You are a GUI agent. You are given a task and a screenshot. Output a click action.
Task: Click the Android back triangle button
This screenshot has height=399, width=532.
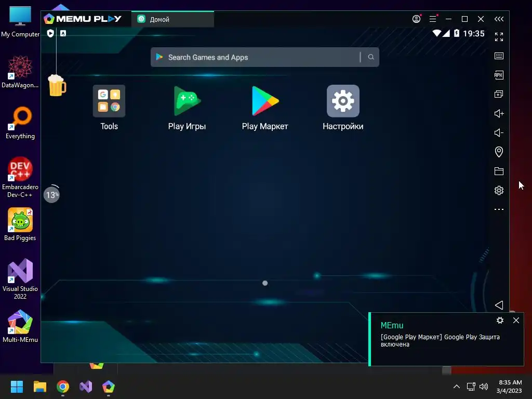499,305
